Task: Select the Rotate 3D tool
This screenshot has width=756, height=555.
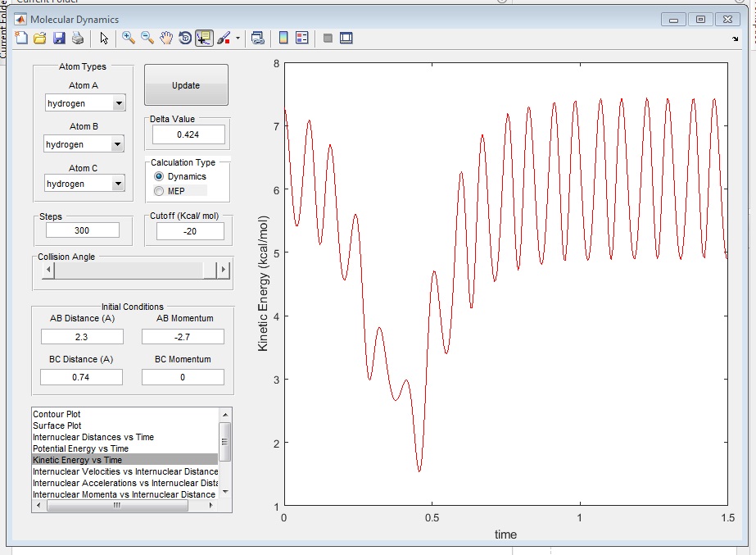Action: (x=185, y=38)
